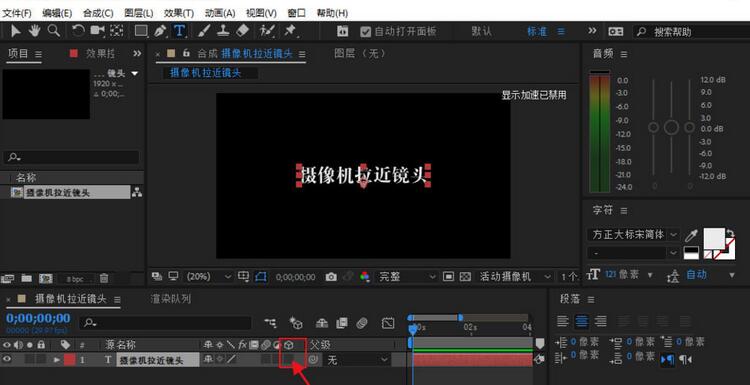Switch to 默认 workspace

481,32
